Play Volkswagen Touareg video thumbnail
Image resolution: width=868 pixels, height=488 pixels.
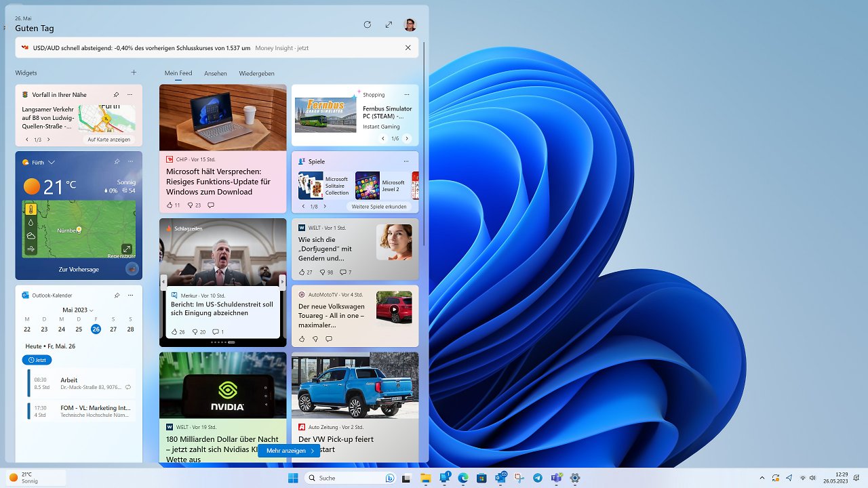click(x=394, y=308)
